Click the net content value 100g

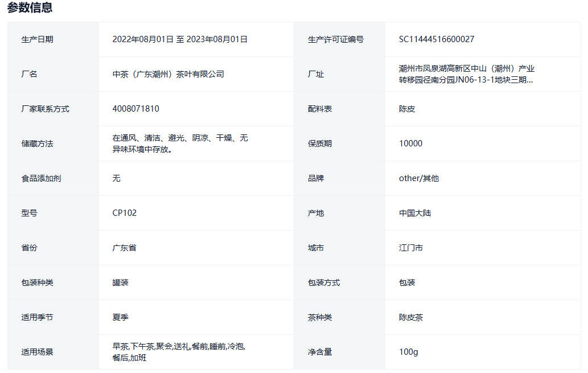[409, 352]
